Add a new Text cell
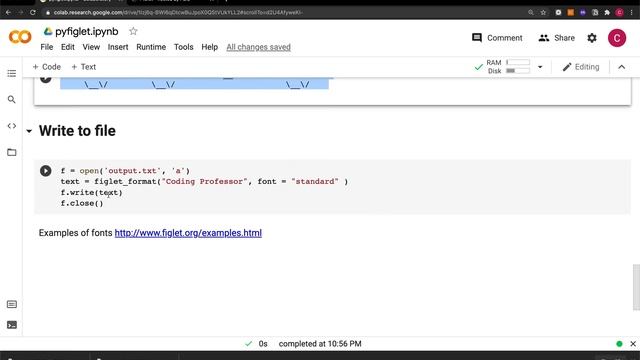 click(x=84, y=67)
